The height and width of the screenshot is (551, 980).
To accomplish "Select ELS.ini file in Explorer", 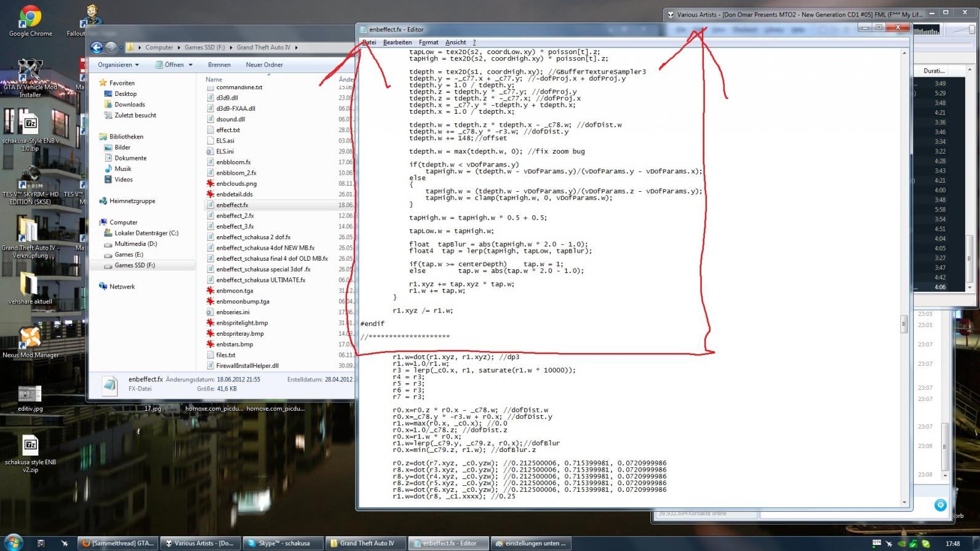I will point(225,151).
